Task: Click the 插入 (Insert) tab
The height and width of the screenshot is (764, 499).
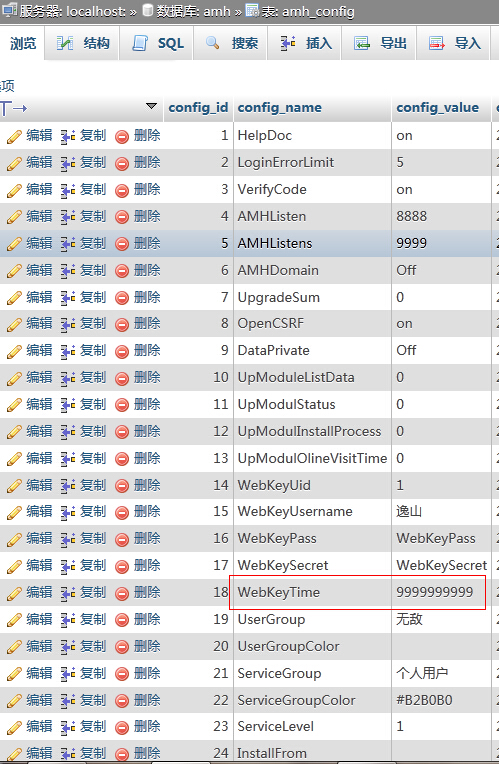Action: [306, 43]
